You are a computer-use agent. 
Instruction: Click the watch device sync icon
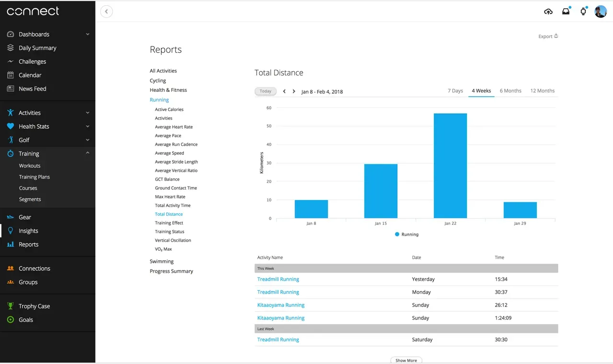pos(583,11)
